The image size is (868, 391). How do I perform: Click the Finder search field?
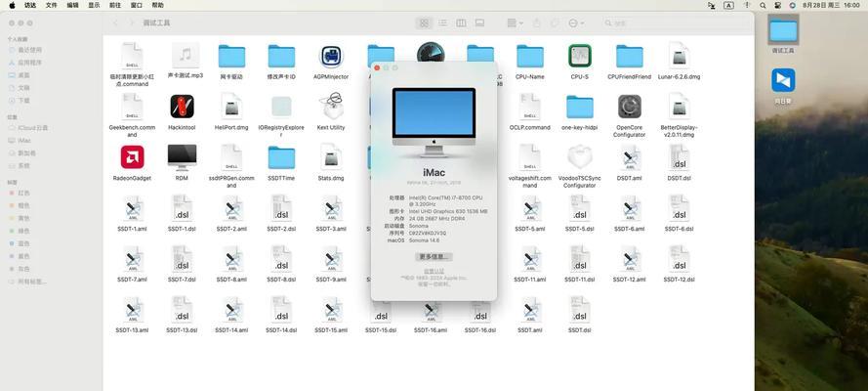pyautogui.click(x=675, y=22)
